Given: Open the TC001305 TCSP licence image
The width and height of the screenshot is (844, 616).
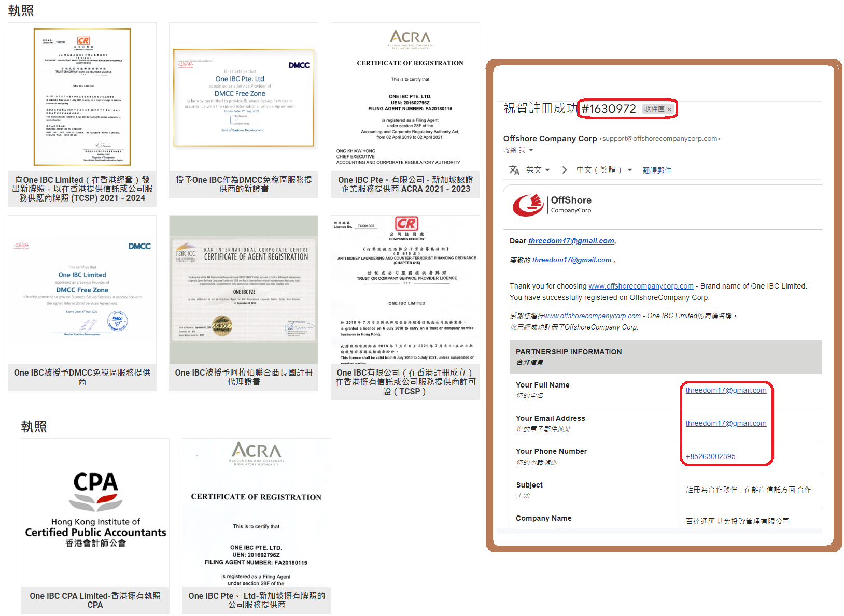Looking at the screenshot, I should point(405,290).
